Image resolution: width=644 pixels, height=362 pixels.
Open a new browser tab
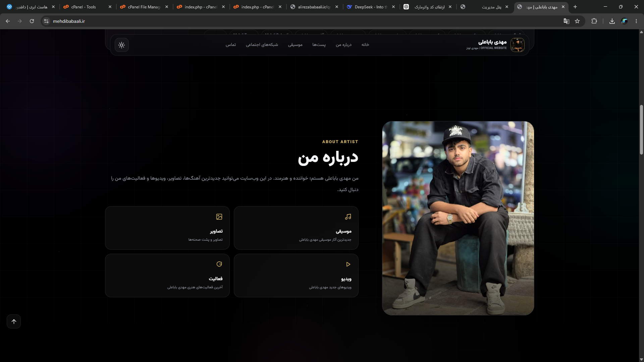coord(575,7)
